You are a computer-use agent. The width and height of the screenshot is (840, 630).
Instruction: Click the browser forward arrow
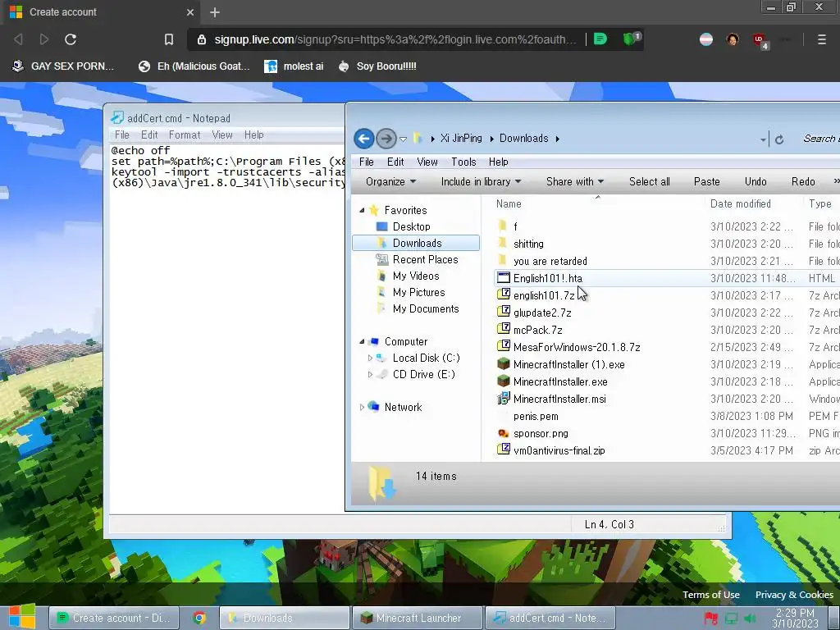(x=44, y=39)
